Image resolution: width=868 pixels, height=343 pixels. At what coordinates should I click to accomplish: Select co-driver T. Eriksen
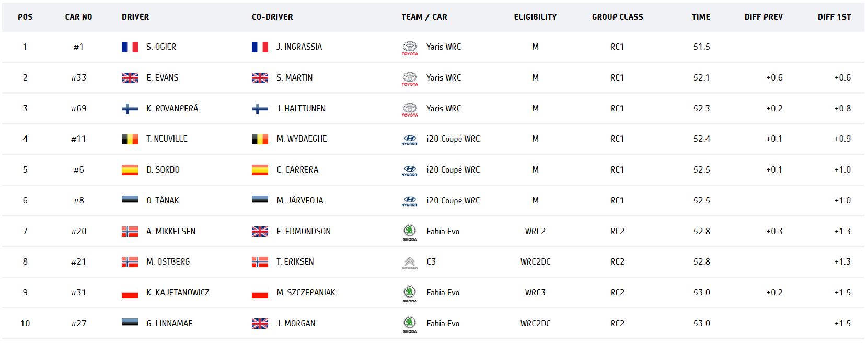point(295,261)
